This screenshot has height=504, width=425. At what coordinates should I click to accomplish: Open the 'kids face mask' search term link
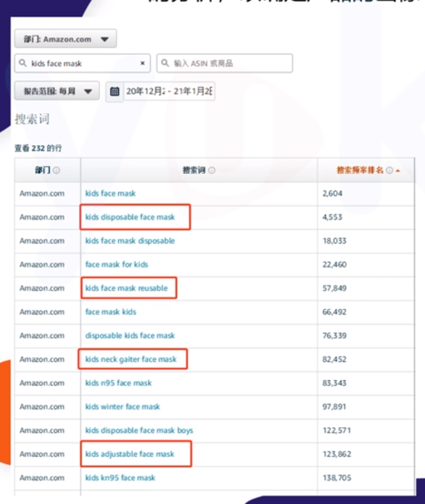tap(110, 194)
